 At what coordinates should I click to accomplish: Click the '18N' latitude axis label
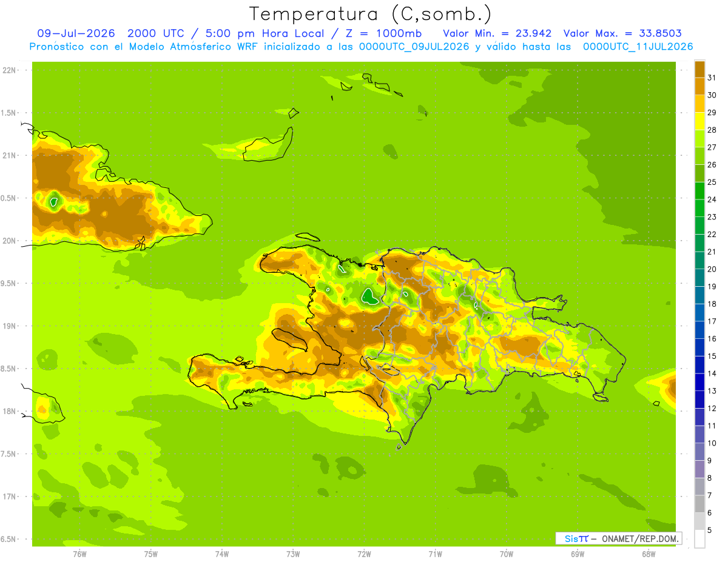coord(8,411)
